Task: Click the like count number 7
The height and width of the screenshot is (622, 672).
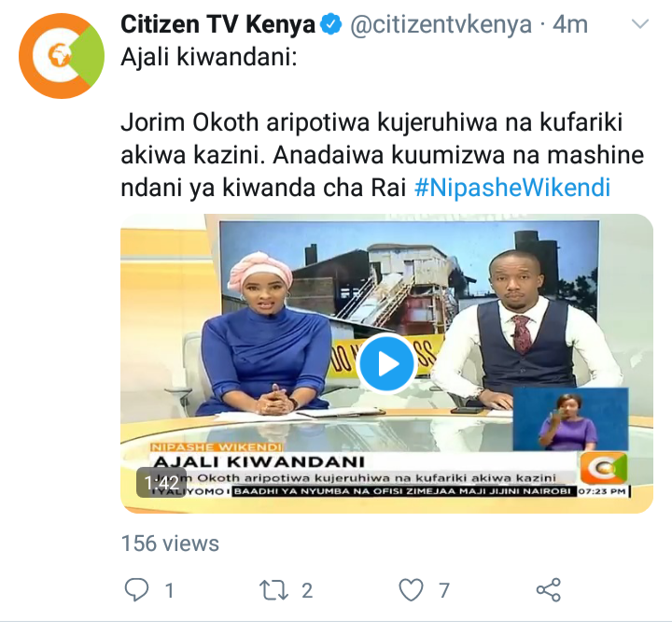Action: pos(444,590)
